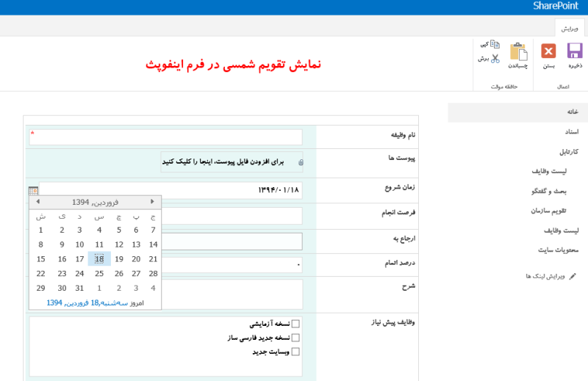Open اسناد in the side navigation
Screen dimensions: 588x381
(572, 131)
